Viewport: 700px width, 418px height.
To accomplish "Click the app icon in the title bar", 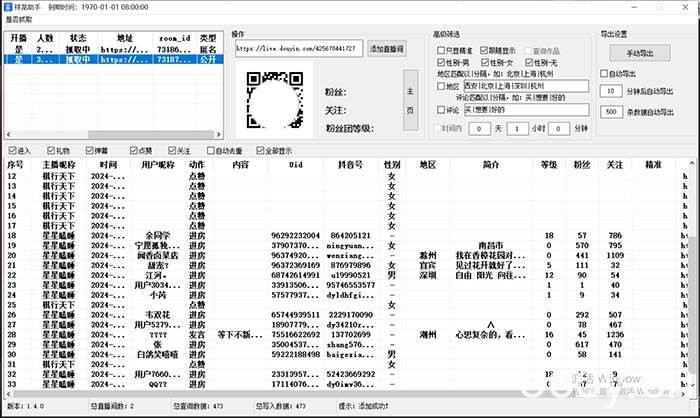I will (x=7, y=7).
